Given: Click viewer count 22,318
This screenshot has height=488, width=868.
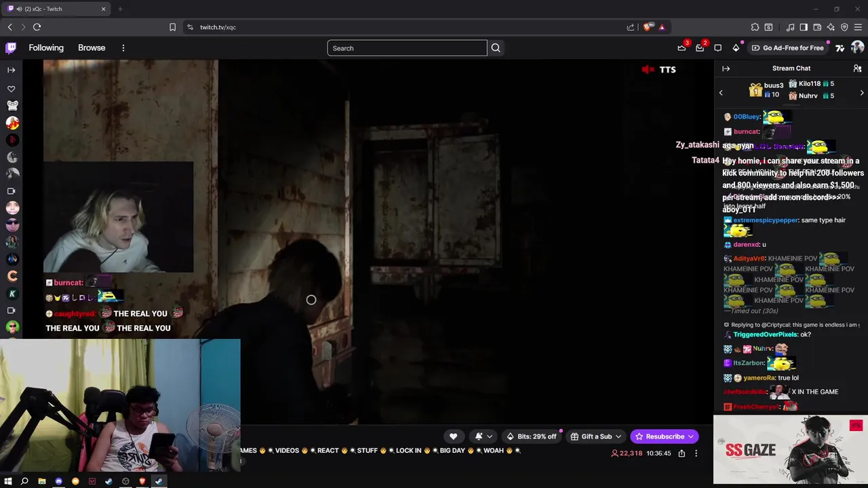Looking at the screenshot, I should point(627,453).
